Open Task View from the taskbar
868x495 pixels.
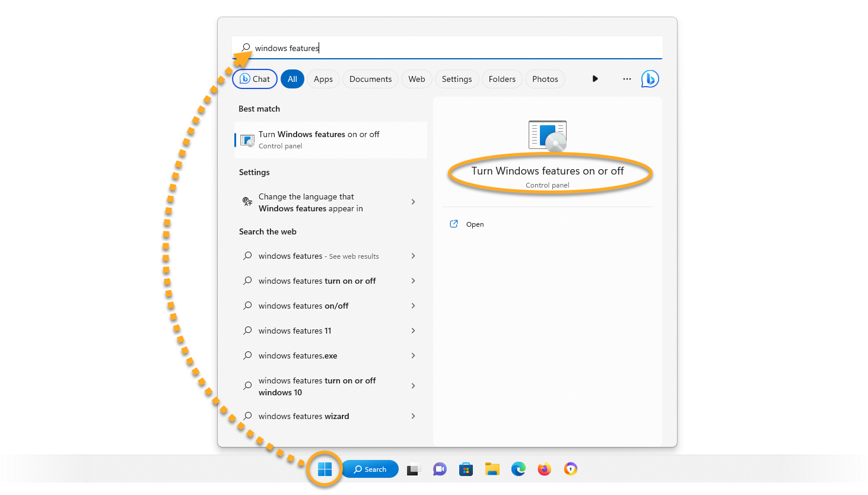tap(414, 469)
